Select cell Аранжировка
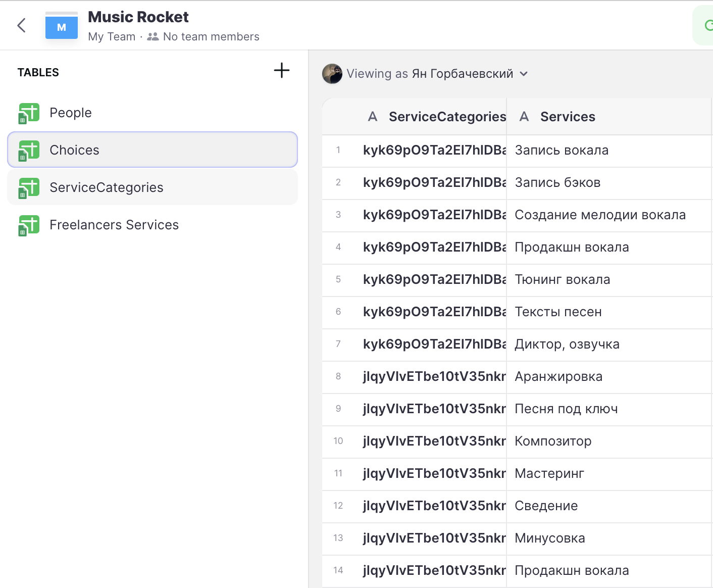Image resolution: width=713 pixels, height=588 pixels. 609,377
